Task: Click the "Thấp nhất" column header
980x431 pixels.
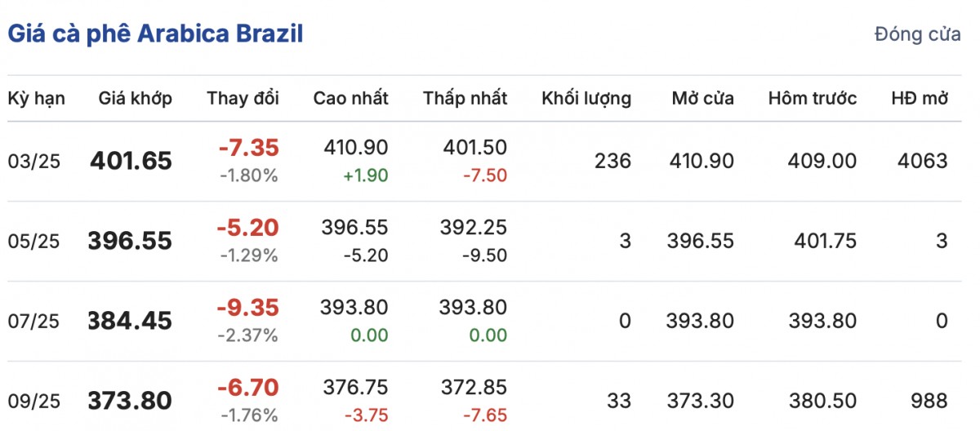Action: [x=465, y=99]
